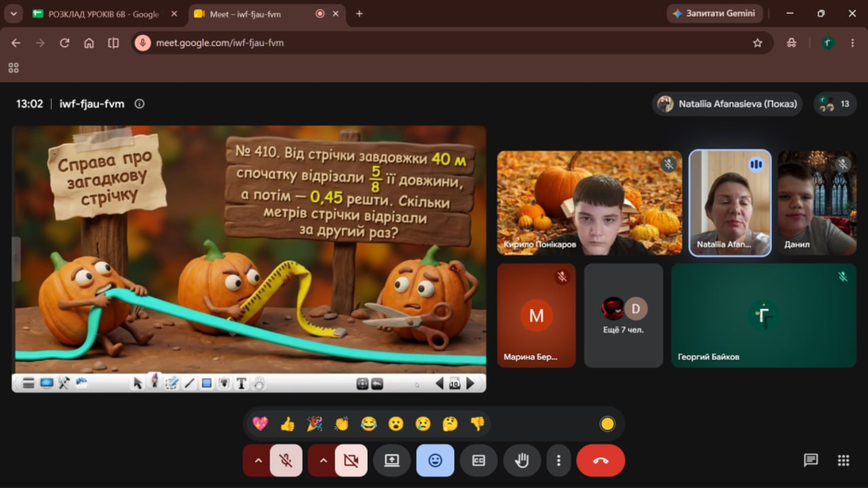Turn on closed captions
The height and width of the screenshot is (488, 868).
click(x=478, y=460)
